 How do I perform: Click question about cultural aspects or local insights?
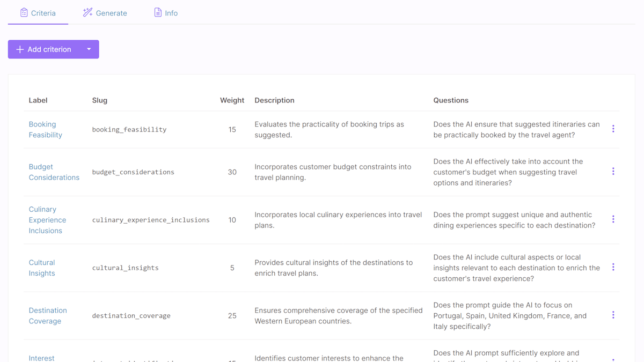click(516, 268)
